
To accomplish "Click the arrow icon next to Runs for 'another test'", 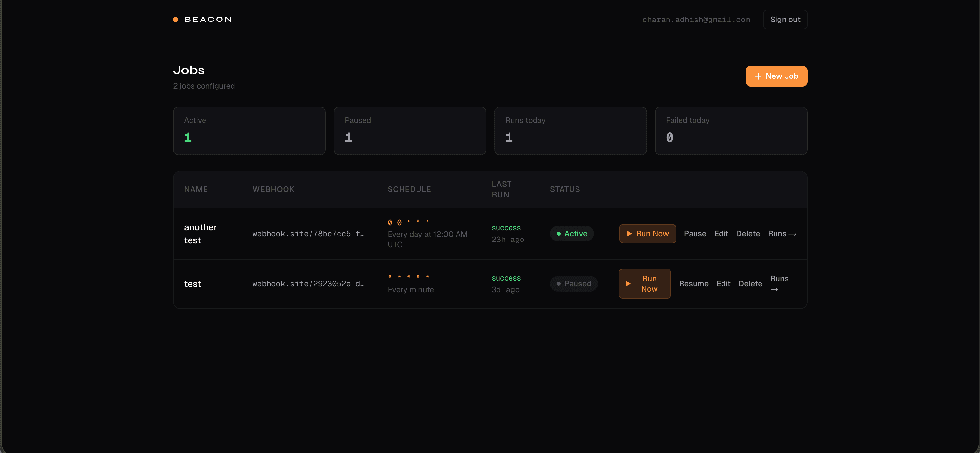I will pos(793,234).
